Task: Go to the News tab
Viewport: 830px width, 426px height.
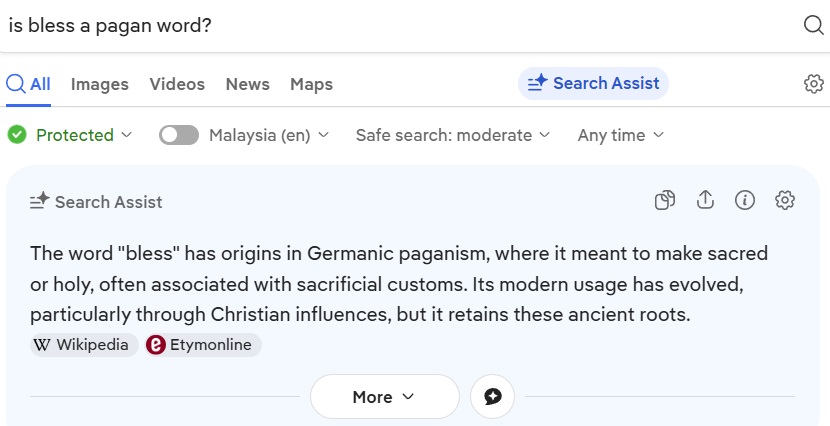Action: click(247, 84)
